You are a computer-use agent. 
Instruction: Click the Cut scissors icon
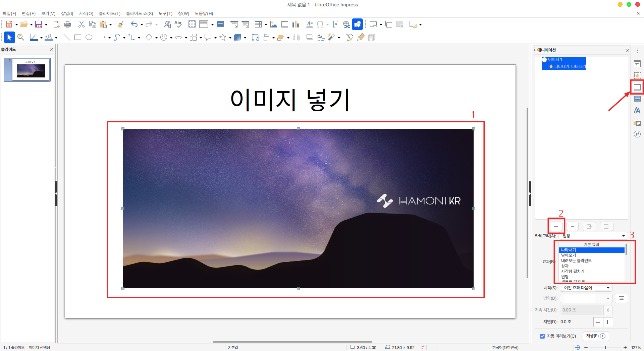pos(81,24)
